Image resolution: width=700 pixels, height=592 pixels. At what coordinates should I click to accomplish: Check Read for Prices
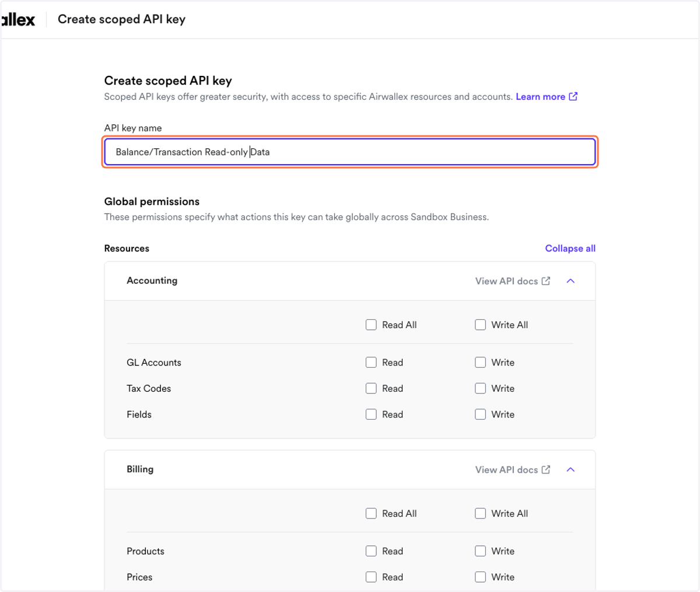pos(371,577)
